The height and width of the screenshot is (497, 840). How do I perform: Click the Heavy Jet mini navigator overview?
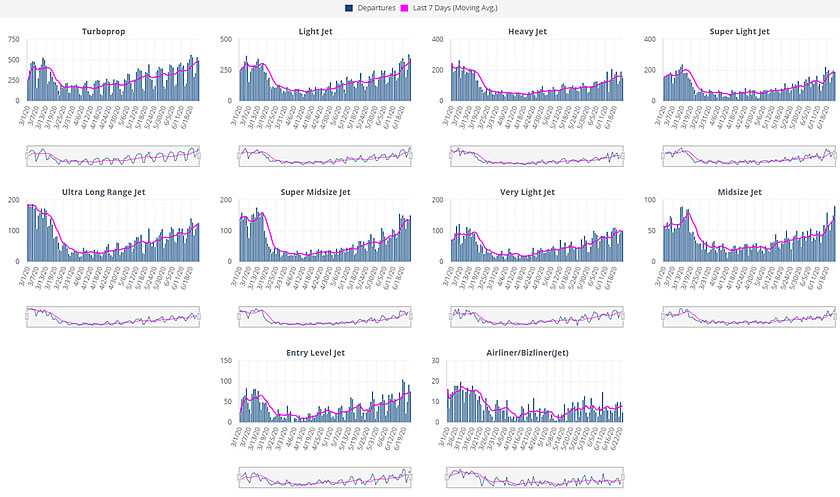(x=537, y=156)
